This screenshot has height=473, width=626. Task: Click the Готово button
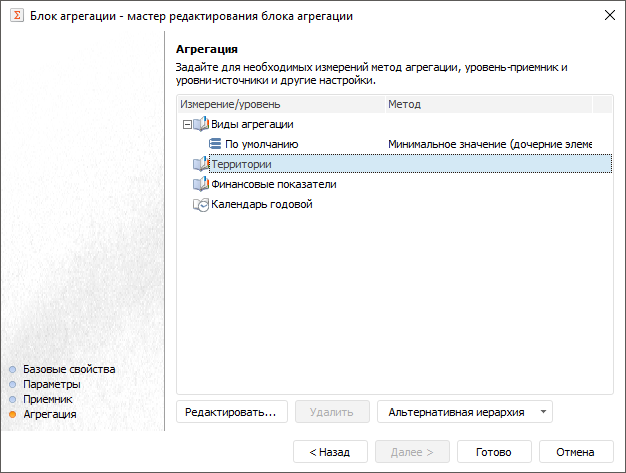pos(494,452)
